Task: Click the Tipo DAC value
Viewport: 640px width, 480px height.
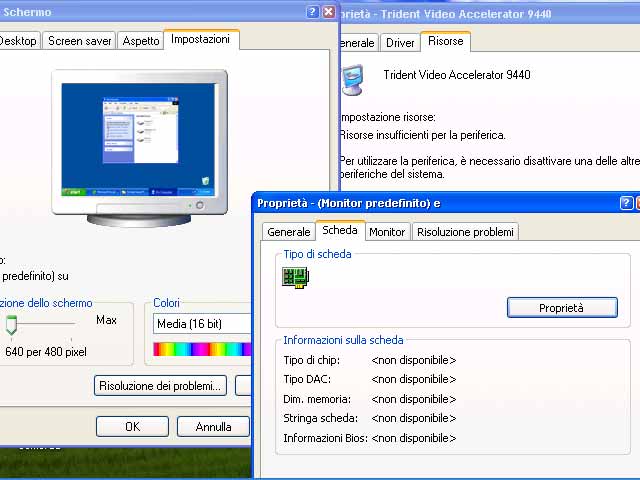Action: click(413, 379)
